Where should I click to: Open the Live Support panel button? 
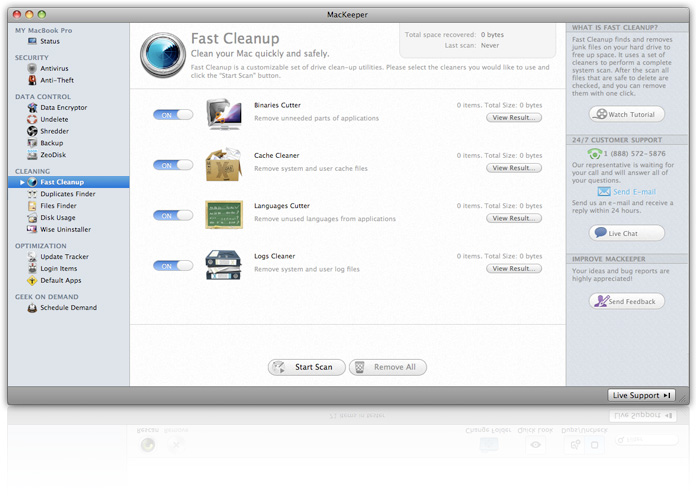tap(641, 395)
